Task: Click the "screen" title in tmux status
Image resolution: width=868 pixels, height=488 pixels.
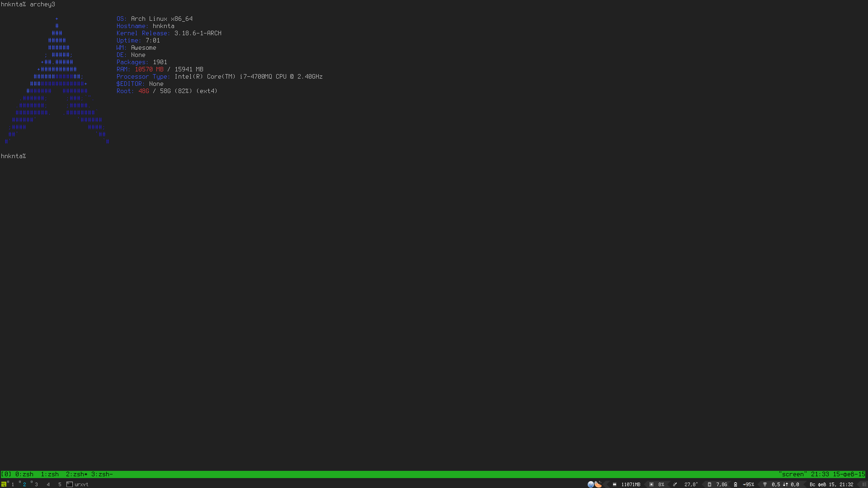Action: (793, 474)
